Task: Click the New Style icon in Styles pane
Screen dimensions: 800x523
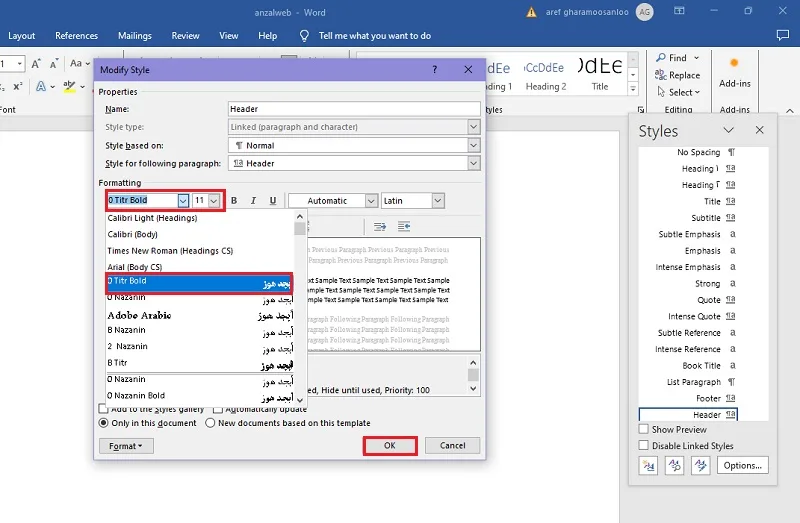Action: pos(648,465)
